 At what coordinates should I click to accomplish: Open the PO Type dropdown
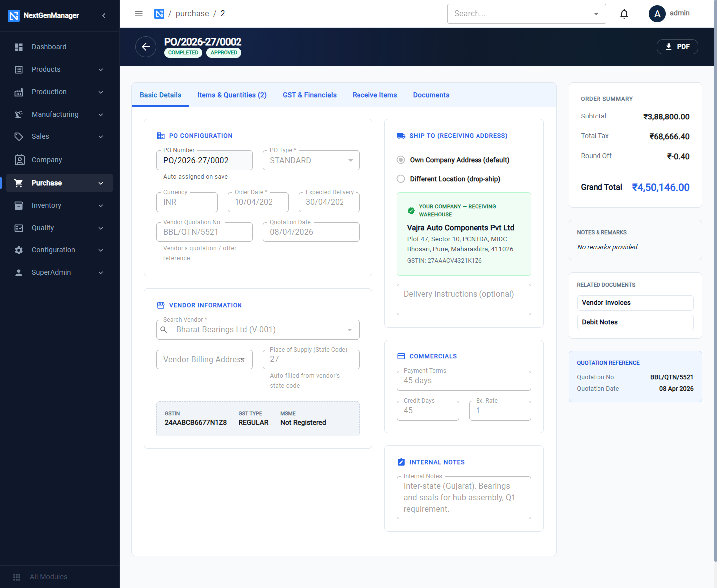click(311, 160)
